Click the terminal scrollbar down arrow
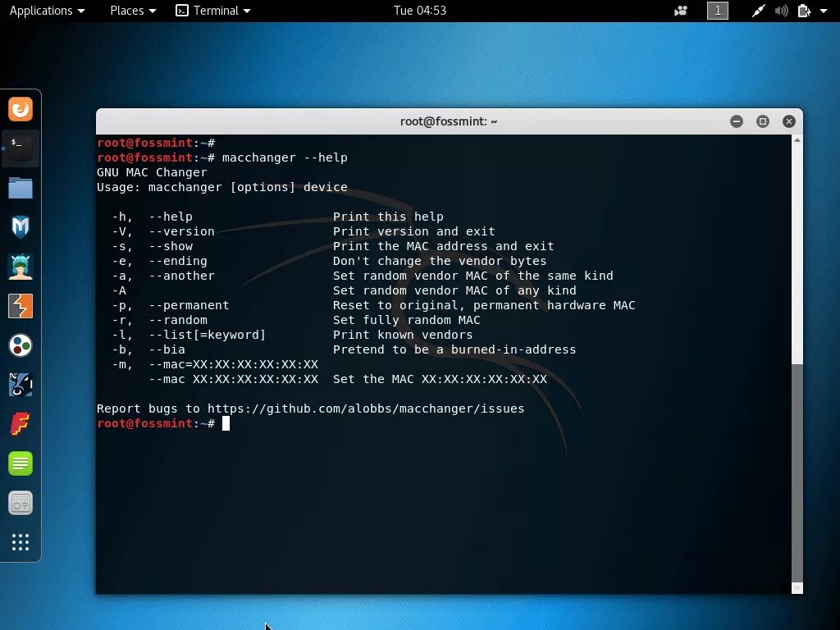Image resolution: width=840 pixels, height=630 pixels. tap(797, 588)
